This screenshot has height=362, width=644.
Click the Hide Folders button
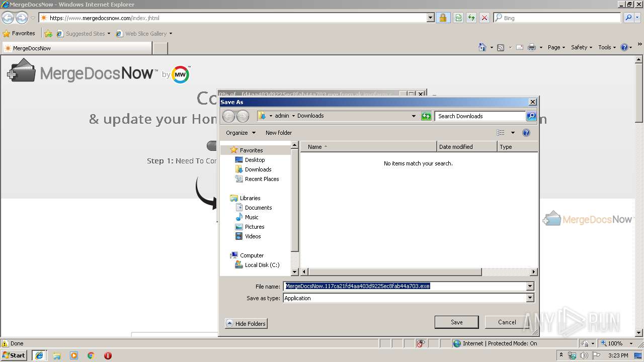pos(246,324)
